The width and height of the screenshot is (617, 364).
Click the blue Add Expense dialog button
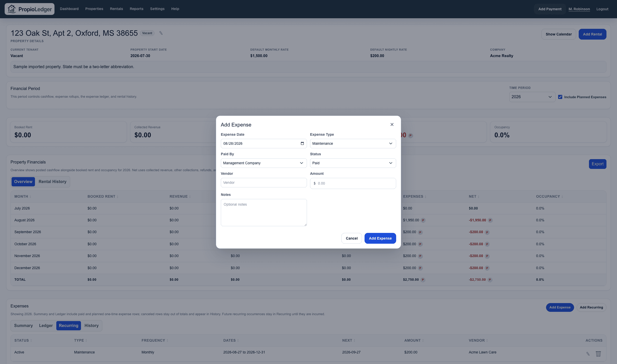(x=380, y=238)
